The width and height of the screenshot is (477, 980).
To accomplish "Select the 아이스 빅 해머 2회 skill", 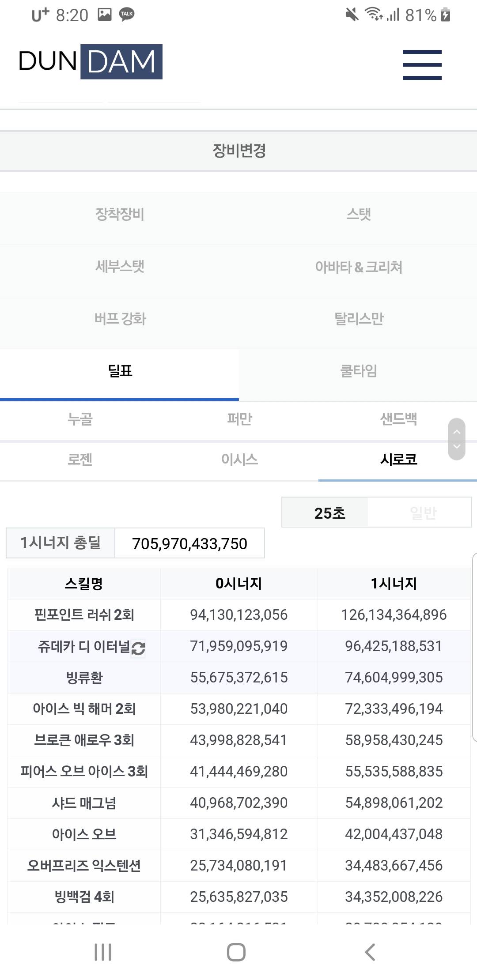I will 84,709.
